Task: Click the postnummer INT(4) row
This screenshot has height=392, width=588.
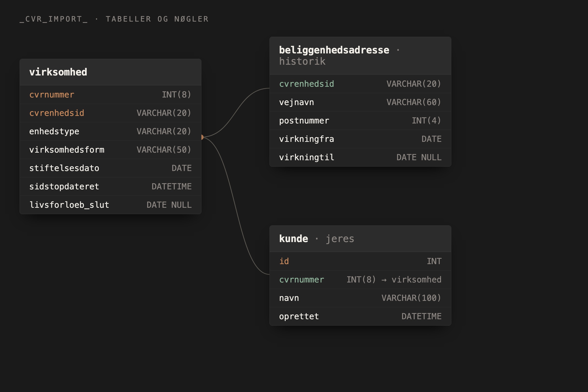Action: pos(360,121)
